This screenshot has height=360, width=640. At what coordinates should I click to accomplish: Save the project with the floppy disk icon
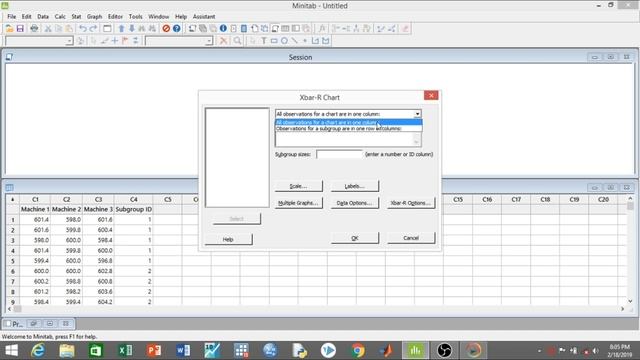[x=20, y=29]
